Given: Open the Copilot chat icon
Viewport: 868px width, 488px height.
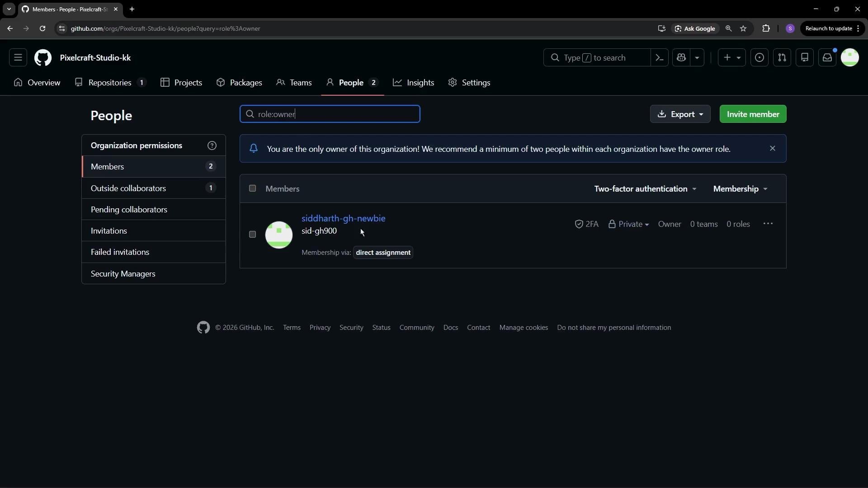Looking at the screenshot, I should [682, 58].
